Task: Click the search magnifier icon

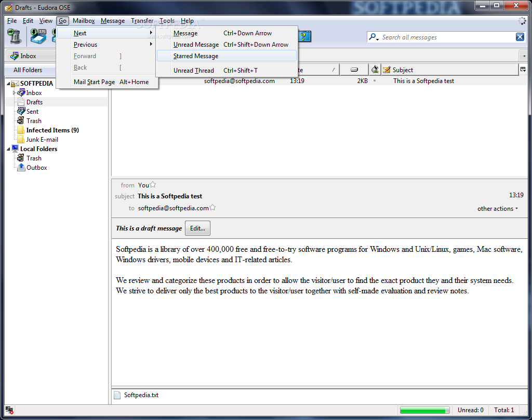Action: click(x=372, y=37)
